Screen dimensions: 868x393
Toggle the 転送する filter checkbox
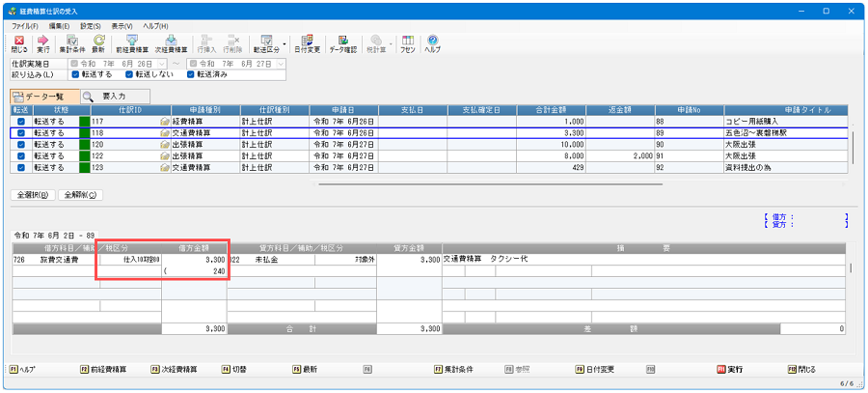[75, 74]
